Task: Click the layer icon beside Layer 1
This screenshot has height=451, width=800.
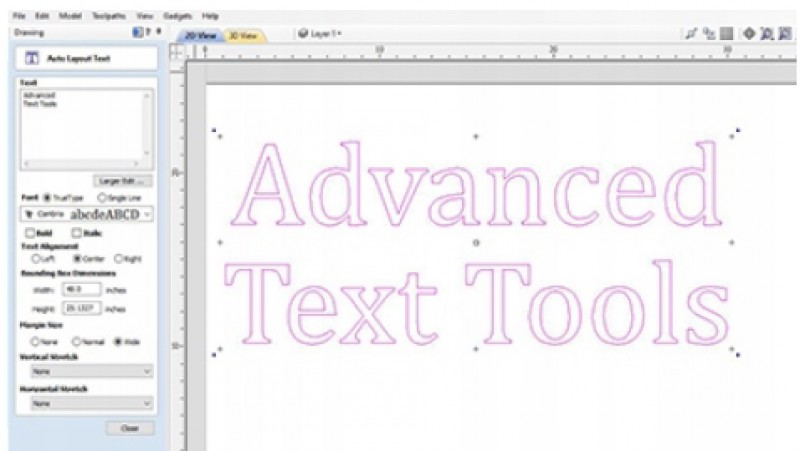Action: [x=303, y=33]
